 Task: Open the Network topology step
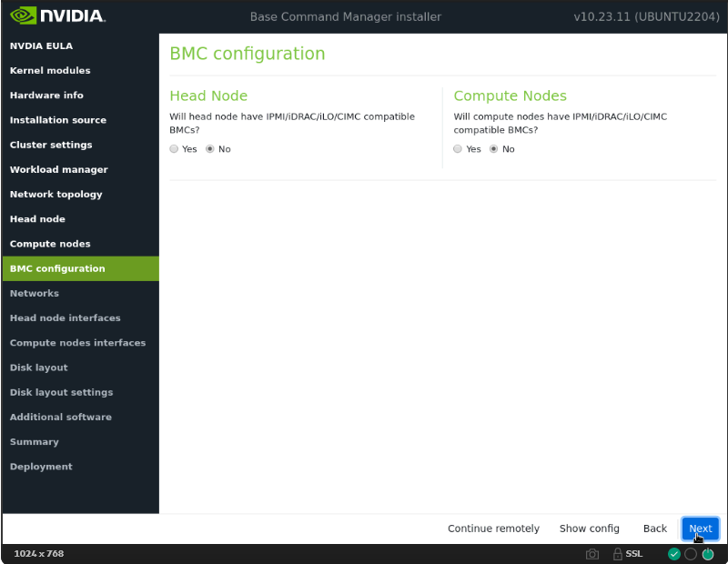tap(56, 195)
